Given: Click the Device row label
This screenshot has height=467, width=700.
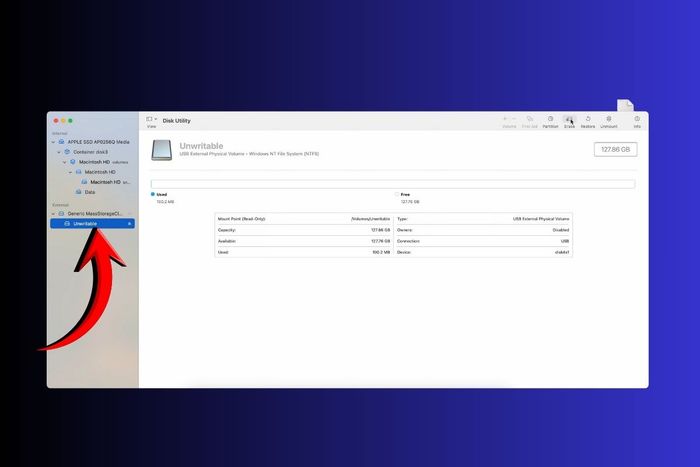Looking at the screenshot, I should 404,252.
